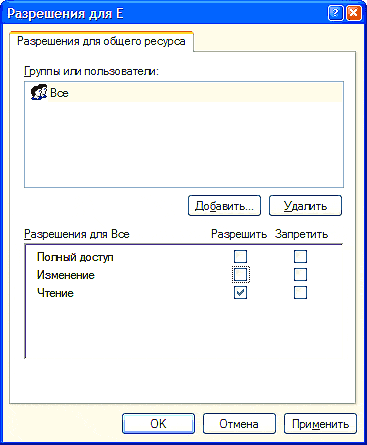Select the Разрешения для общего ресурса tab

coord(101,41)
